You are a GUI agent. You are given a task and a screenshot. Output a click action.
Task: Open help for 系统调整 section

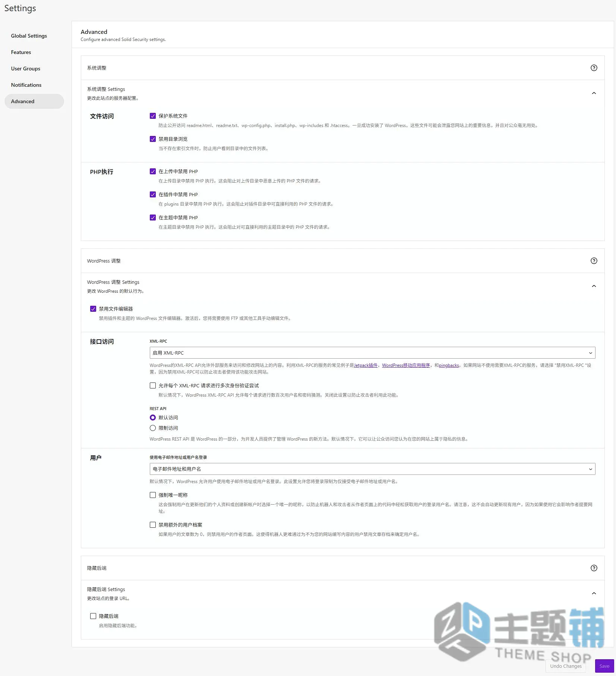click(x=594, y=68)
